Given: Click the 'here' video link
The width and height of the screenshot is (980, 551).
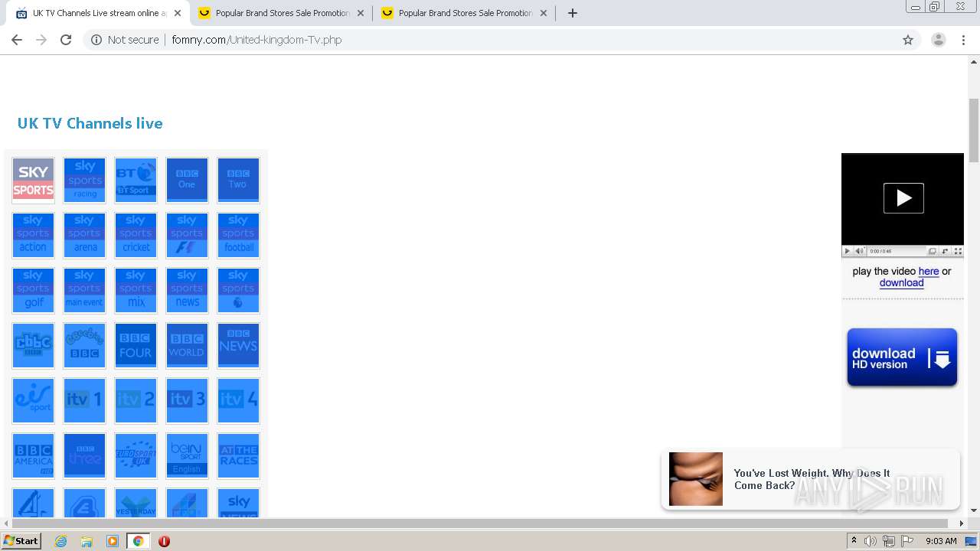Looking at the screenshot, I should click(929, 271).
